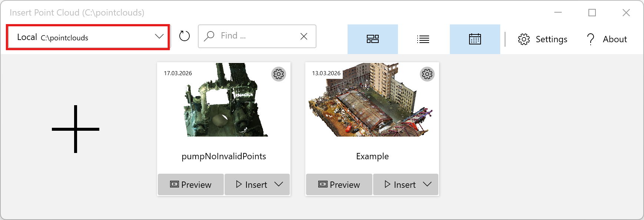Screen dimensions: 644x220
Task: Switch to tile grid view
Action: [372, 39]
